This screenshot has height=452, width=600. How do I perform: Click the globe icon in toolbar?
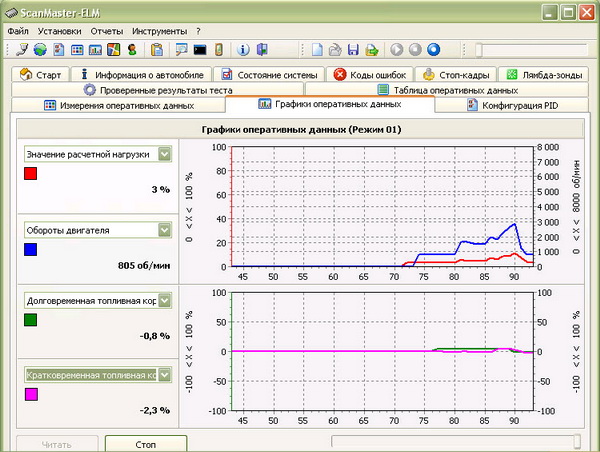coord(40,50)
